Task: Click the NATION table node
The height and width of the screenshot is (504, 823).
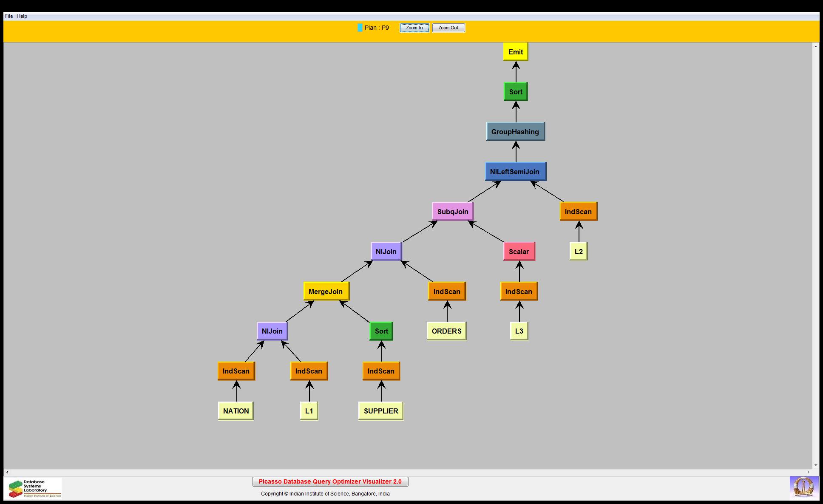Action: (x=236, y=411)
